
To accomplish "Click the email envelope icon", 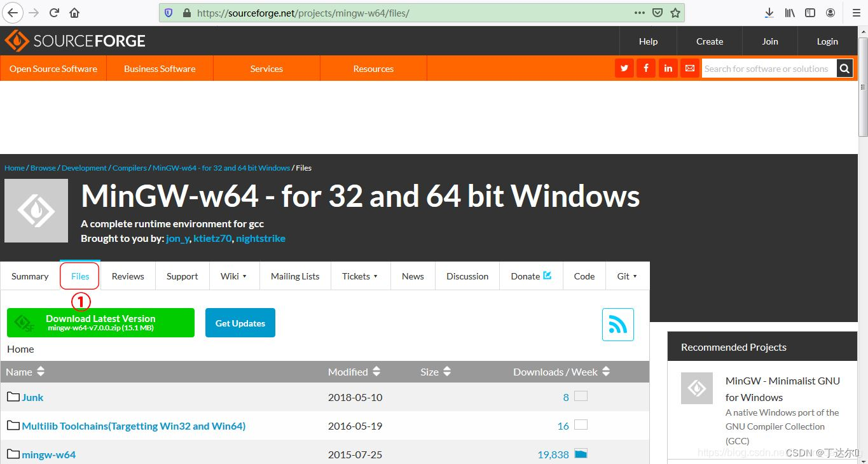I will [x=689, y=68].
